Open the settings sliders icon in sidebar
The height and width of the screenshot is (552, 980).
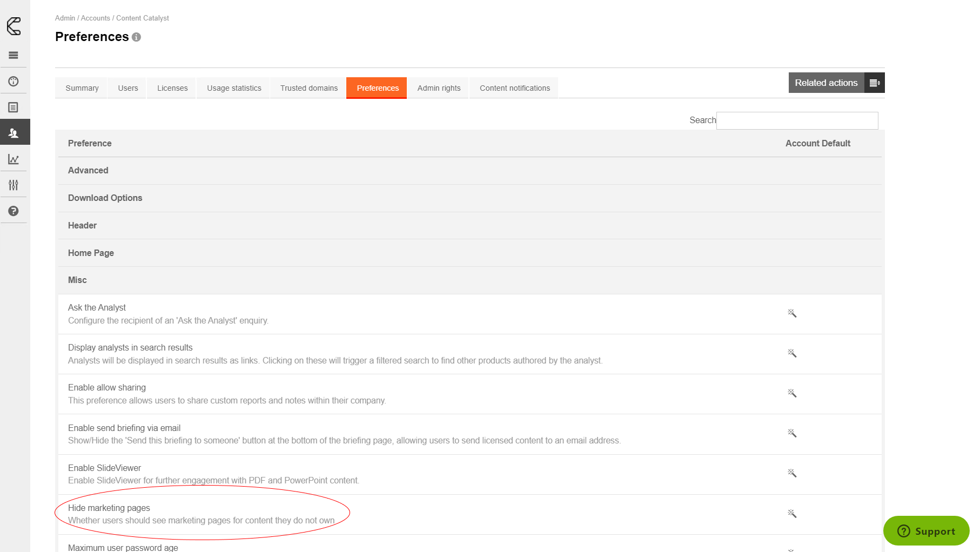(x=14, y=185)
